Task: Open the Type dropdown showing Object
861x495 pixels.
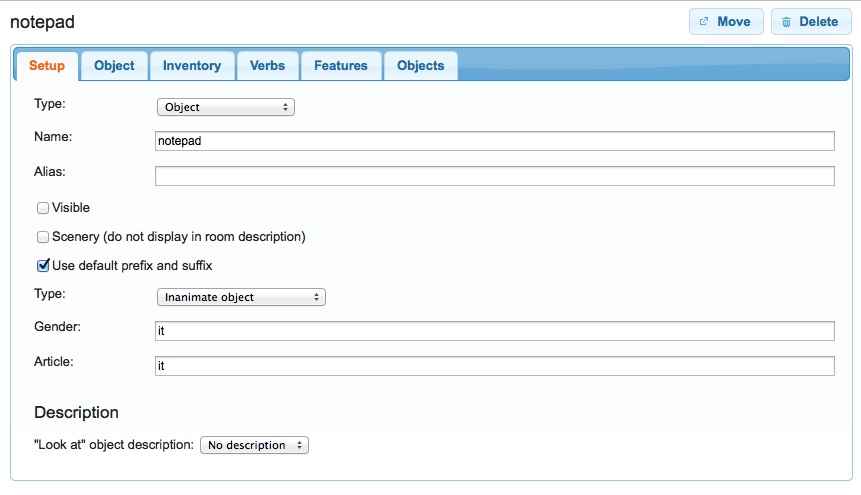Action: click(226, 107)
